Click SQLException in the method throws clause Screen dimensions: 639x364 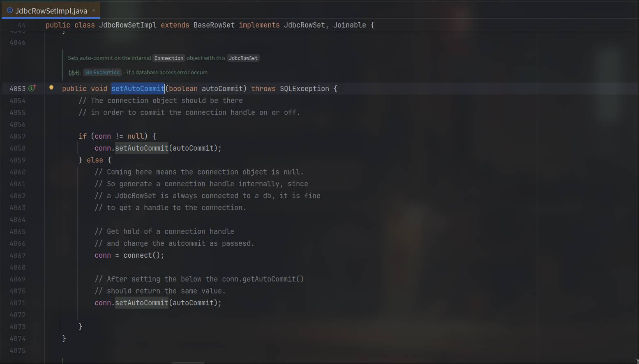coord(304,89)
